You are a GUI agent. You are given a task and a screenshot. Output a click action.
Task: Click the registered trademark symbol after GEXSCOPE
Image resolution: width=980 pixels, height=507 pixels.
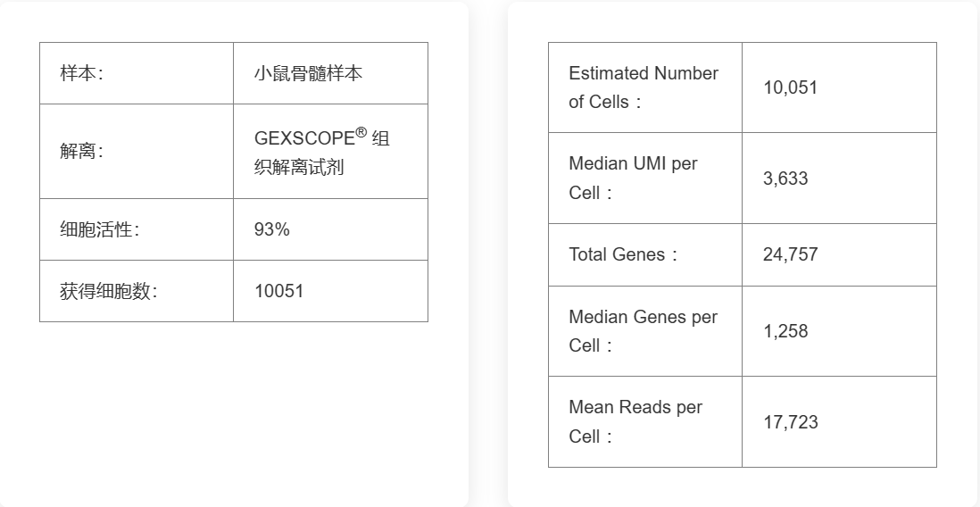361,132
